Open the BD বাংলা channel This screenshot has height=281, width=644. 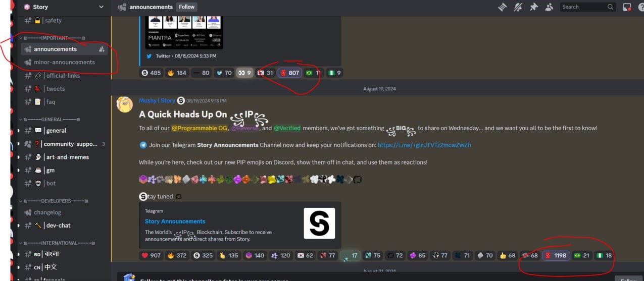click(x=64, y=254)
